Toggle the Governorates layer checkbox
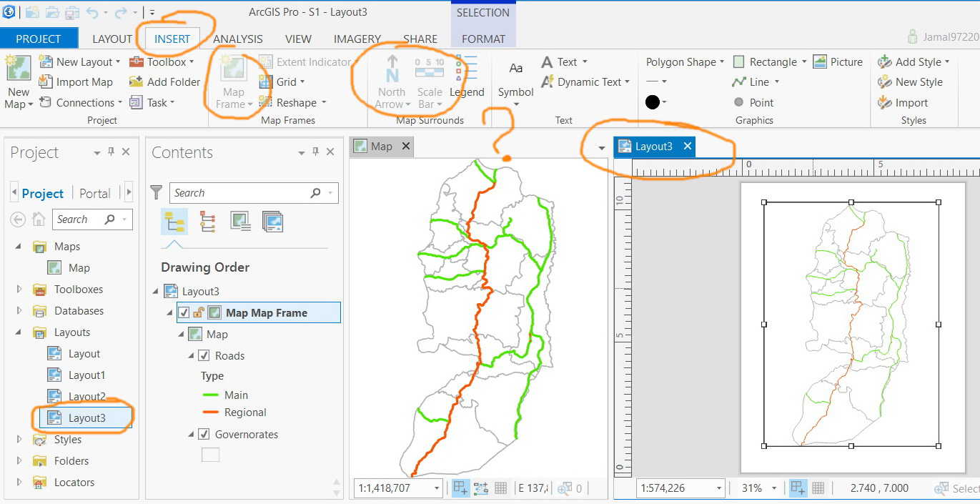Viewport: 980px width, 504px height. 204,434
